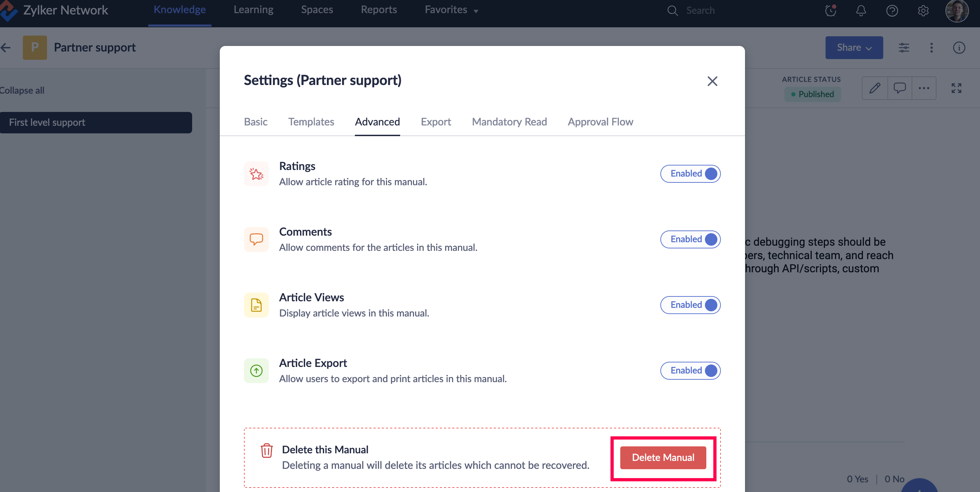Open the Share dropdown button
The width and height of the screenshot is (980, 492).
pos(854,48)
